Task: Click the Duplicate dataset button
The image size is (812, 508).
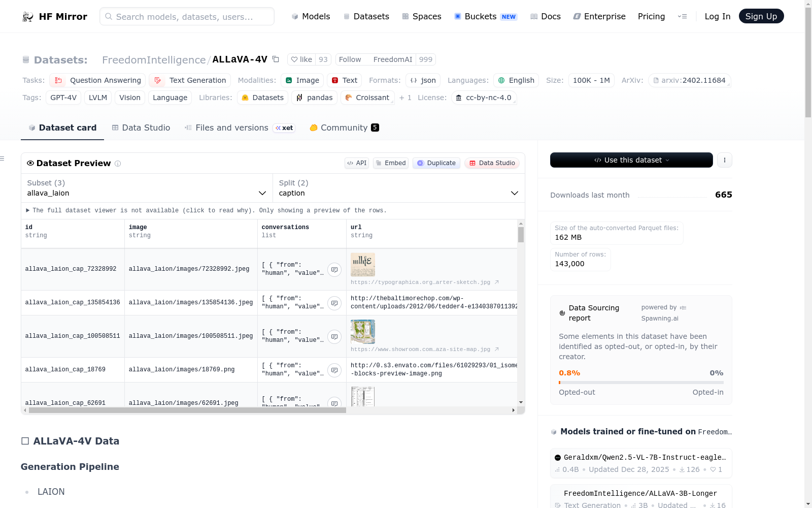Action: coord(436,163)
